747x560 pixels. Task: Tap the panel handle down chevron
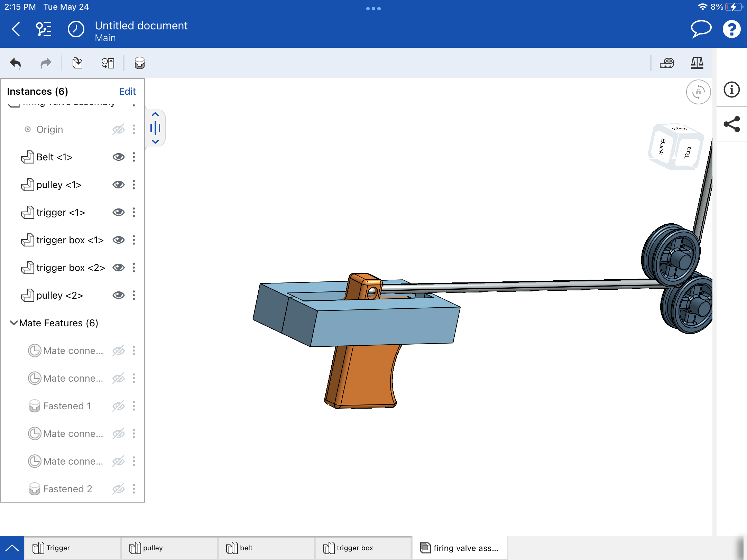155,141
